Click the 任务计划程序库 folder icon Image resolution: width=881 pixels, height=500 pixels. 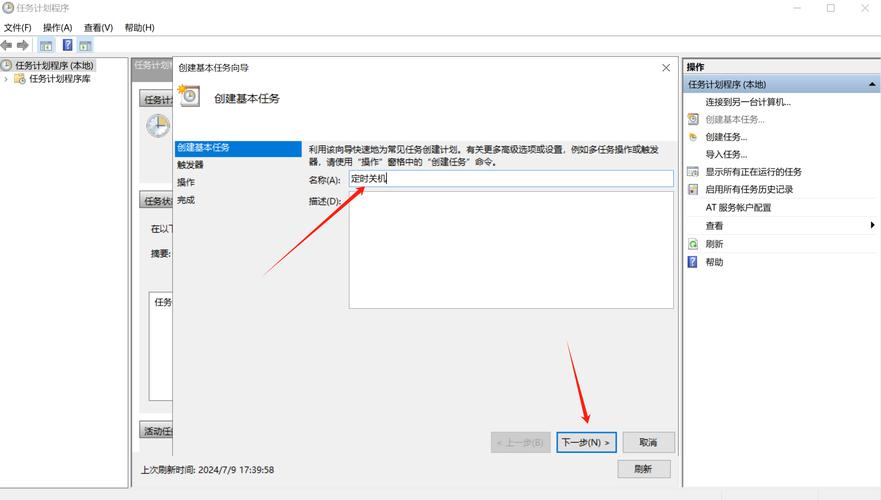click(x=20, y=79)
